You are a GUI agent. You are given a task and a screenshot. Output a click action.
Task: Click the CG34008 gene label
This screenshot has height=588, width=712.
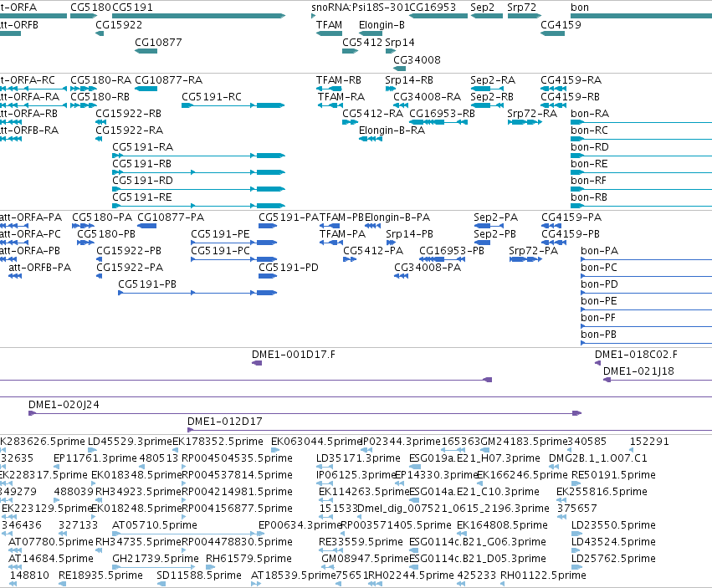click(x=417, y=60)
